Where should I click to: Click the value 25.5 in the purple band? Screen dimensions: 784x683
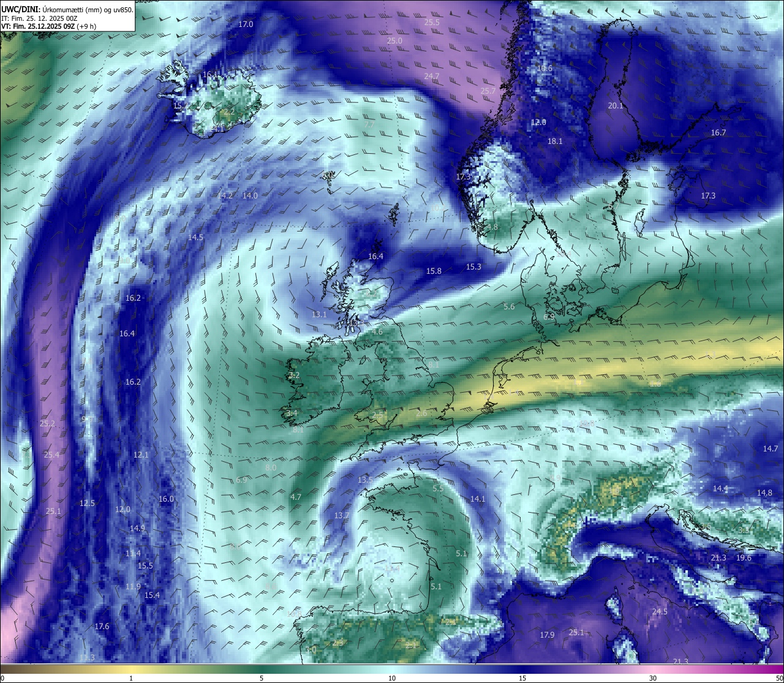pos(432,22)
